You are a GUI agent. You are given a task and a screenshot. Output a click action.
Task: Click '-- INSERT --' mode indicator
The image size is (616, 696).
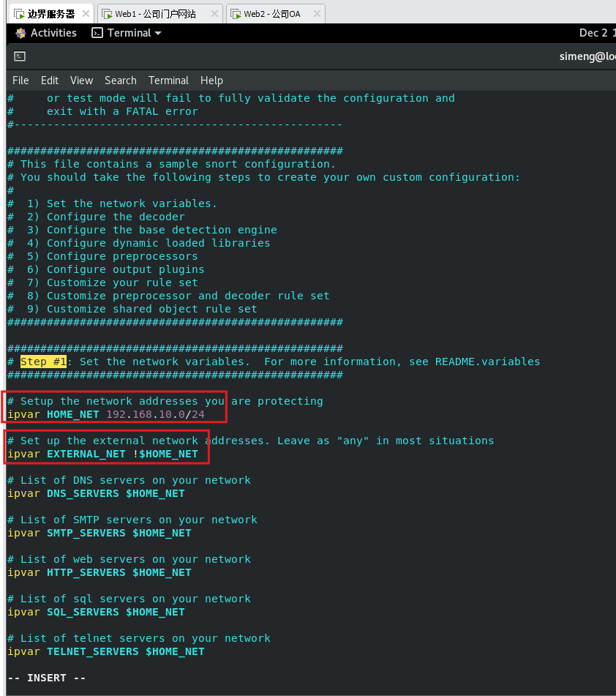pyautogui.click(x=47, y=678)
